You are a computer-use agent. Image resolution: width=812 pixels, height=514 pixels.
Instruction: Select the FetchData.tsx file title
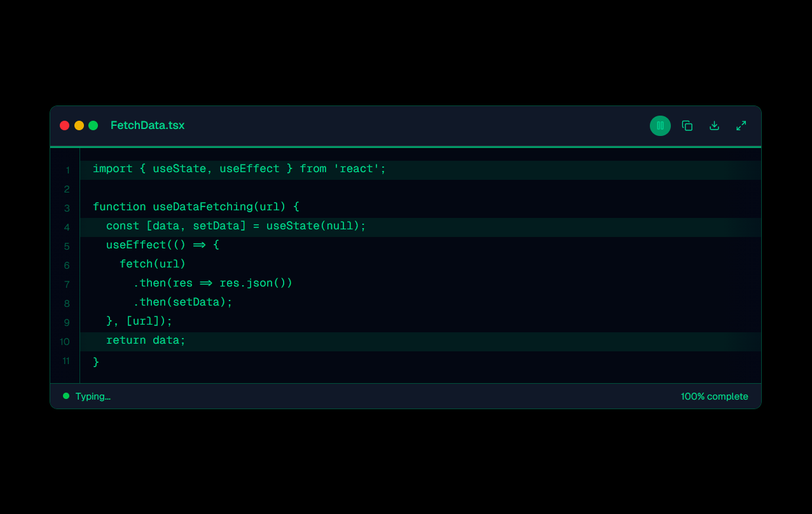click(x=148, y=126)
